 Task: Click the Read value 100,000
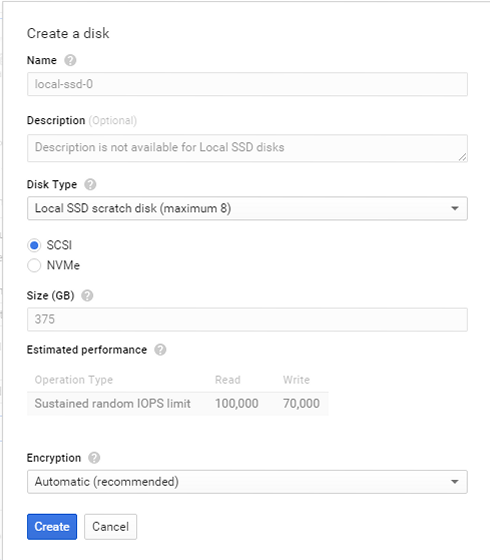pos(236,404)
